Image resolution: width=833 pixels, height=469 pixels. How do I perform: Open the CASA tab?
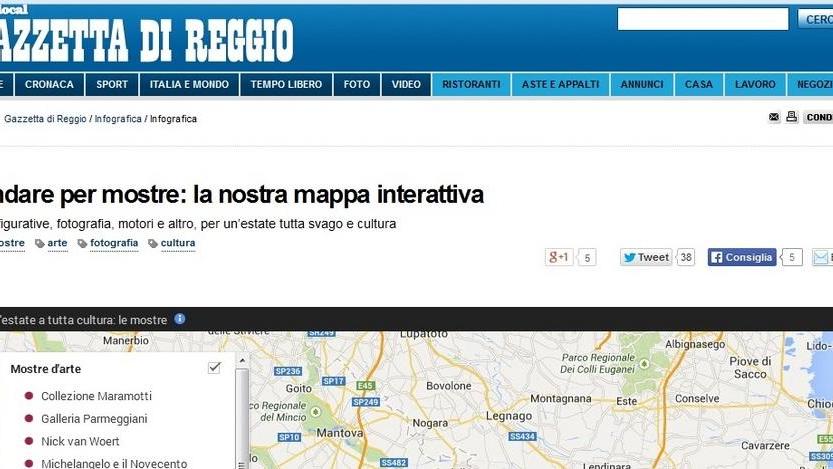pos(699,84)
